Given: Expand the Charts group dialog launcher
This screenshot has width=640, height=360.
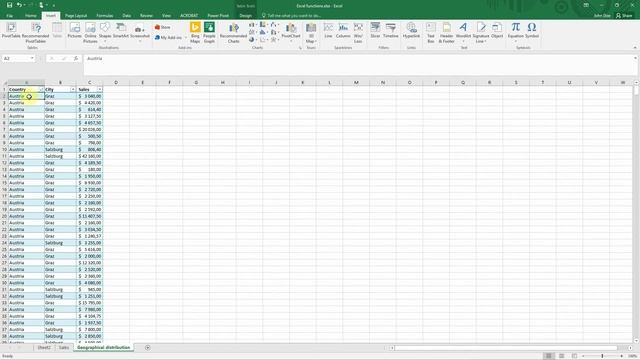Looking at the screenshot, I should [300, 48].
